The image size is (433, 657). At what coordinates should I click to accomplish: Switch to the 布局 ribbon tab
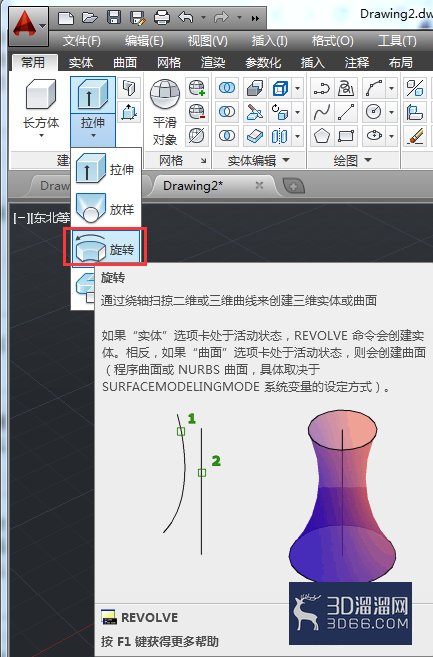401,63
